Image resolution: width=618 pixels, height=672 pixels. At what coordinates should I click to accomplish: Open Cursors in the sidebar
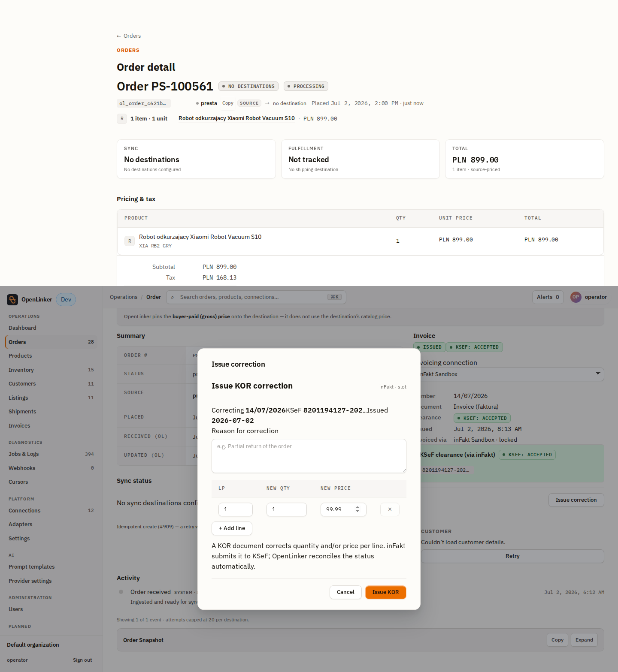(51, 482)
